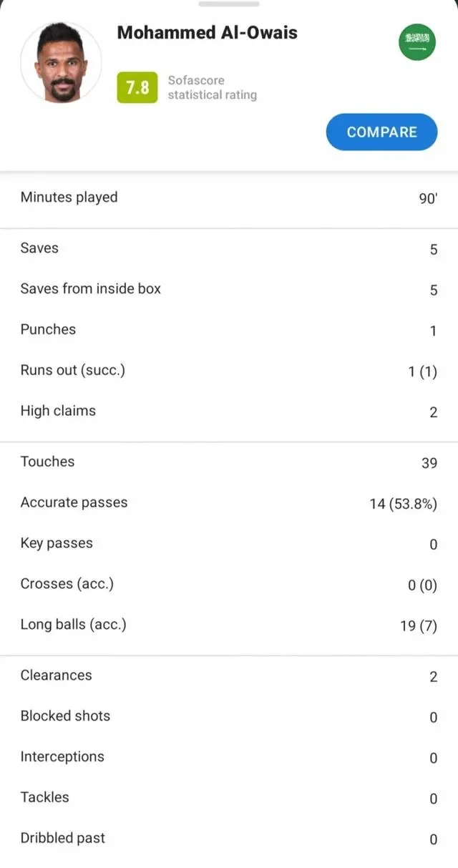Viewport: 458px width, 868px height.
Task: Tap the Runs out (succ.) row
Action: pos(229,371)
